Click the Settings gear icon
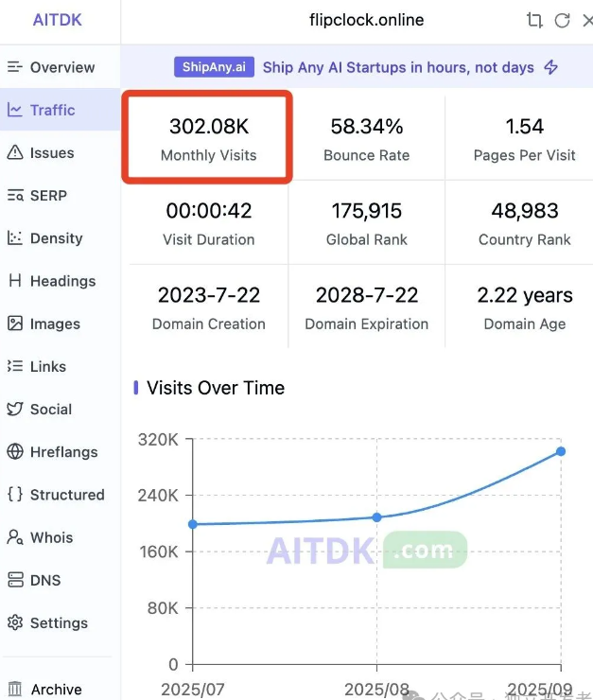 point(15,623)
